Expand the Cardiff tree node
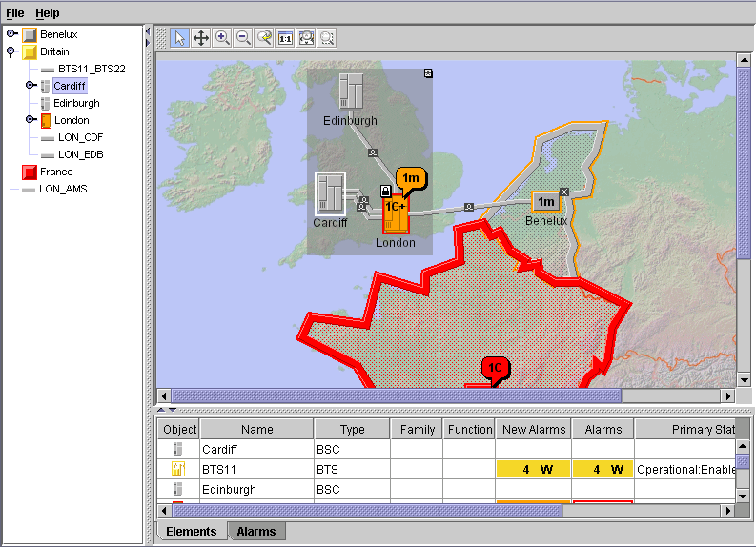 click(x=31, y=86)
